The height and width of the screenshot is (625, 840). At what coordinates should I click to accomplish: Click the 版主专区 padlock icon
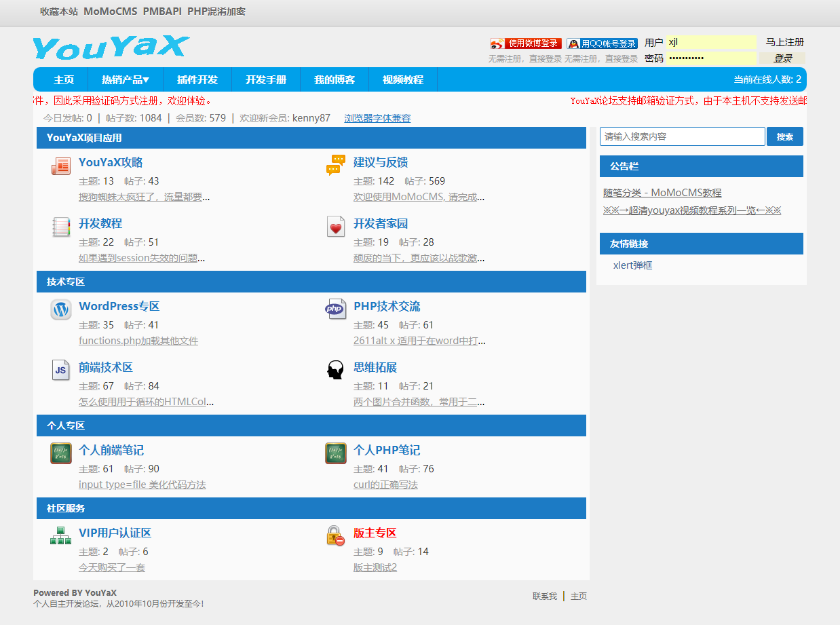pyautogui.click(x=335, y=535)
